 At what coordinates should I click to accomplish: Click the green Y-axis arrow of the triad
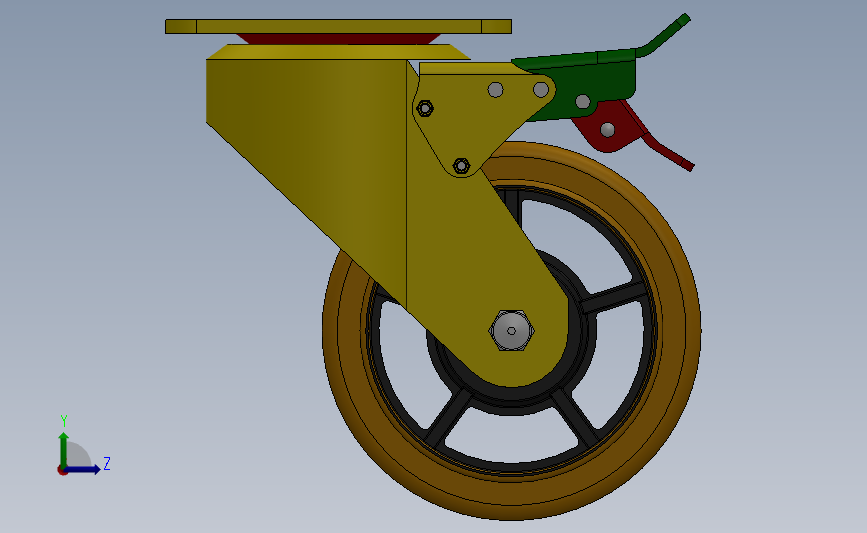(x=64, y=449)
